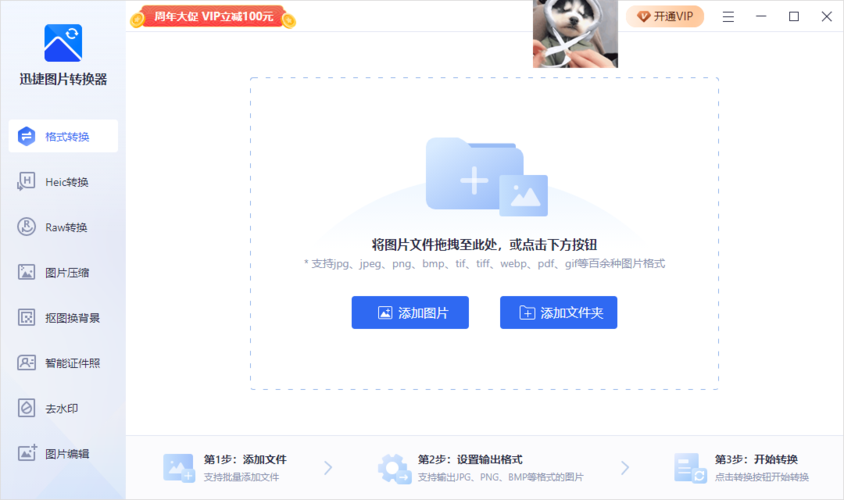Click the Heic转换 H icon

coord(26,181)
